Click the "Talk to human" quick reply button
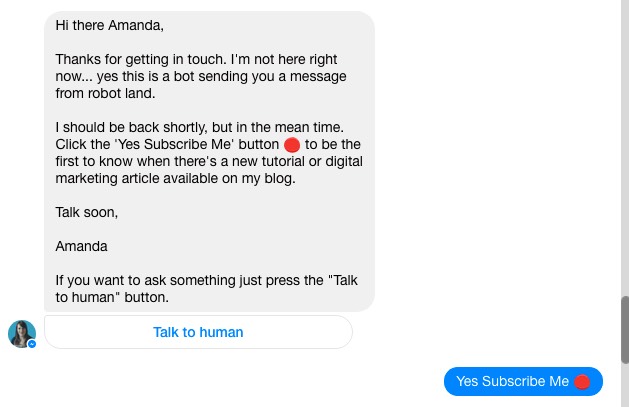Image resolution: width=629 pixels, height=407 pixels. coord(198,332)
